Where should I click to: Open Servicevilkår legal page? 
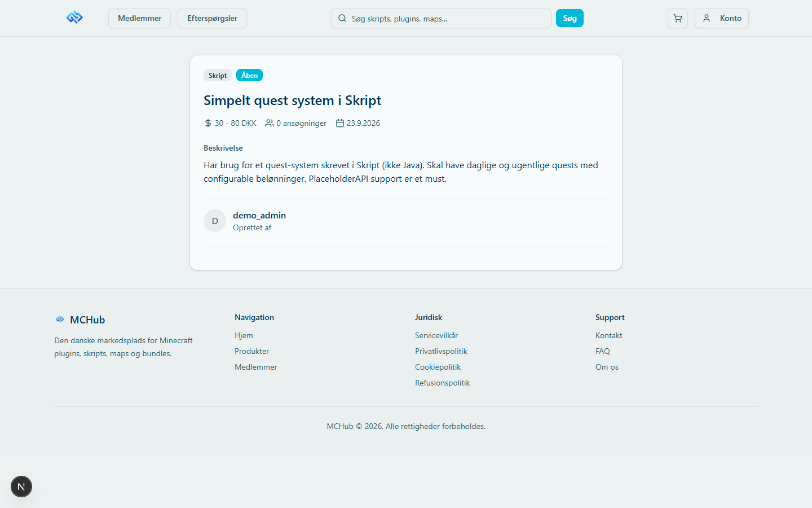pyautogui.click(x=436, y=335)
